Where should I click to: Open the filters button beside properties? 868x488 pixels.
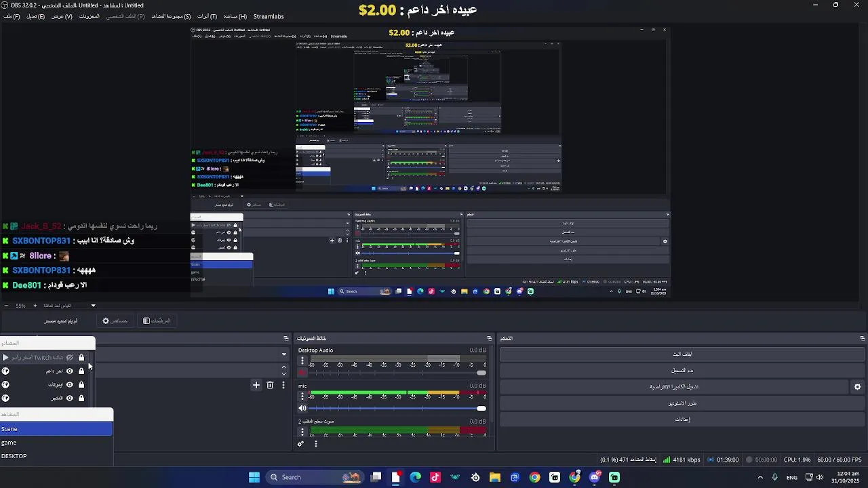pyautogui.click(x=157, y=321)
